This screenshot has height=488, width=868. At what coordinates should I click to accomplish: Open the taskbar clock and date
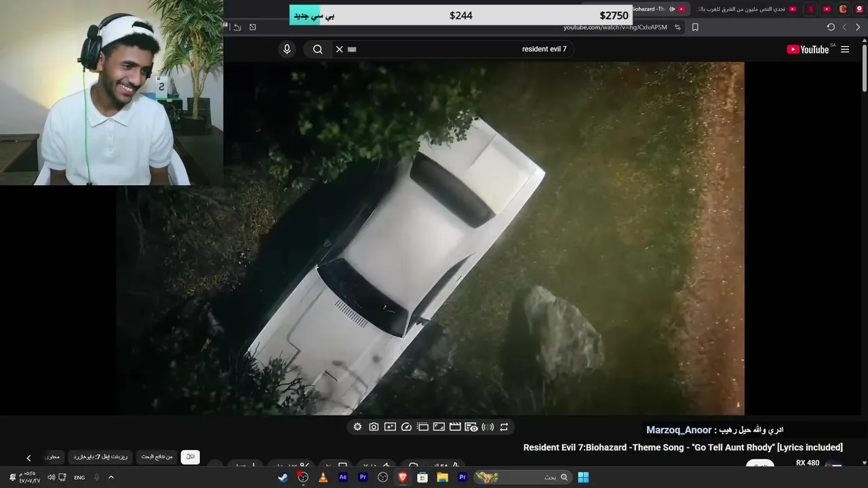coord(30,477)
